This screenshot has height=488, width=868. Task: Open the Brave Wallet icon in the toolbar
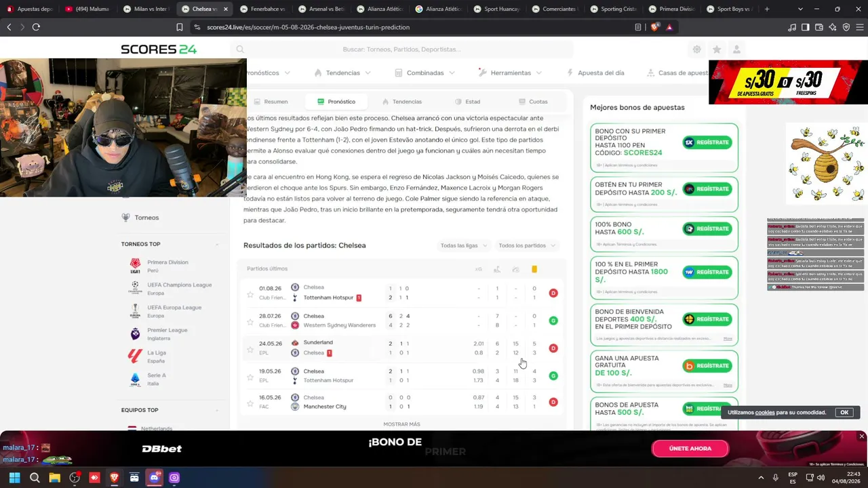coord(819,27)
